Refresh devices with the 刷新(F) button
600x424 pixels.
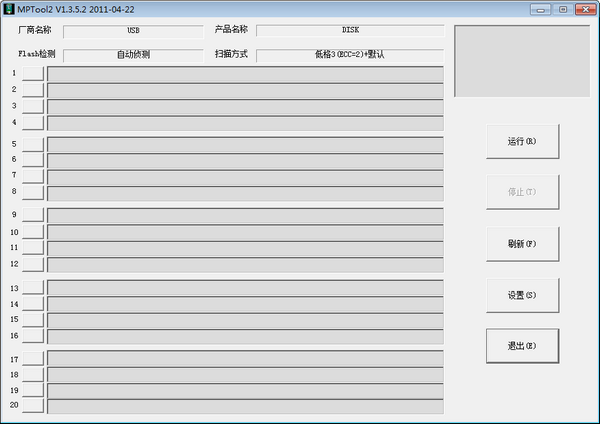click(x=522, y=244)
